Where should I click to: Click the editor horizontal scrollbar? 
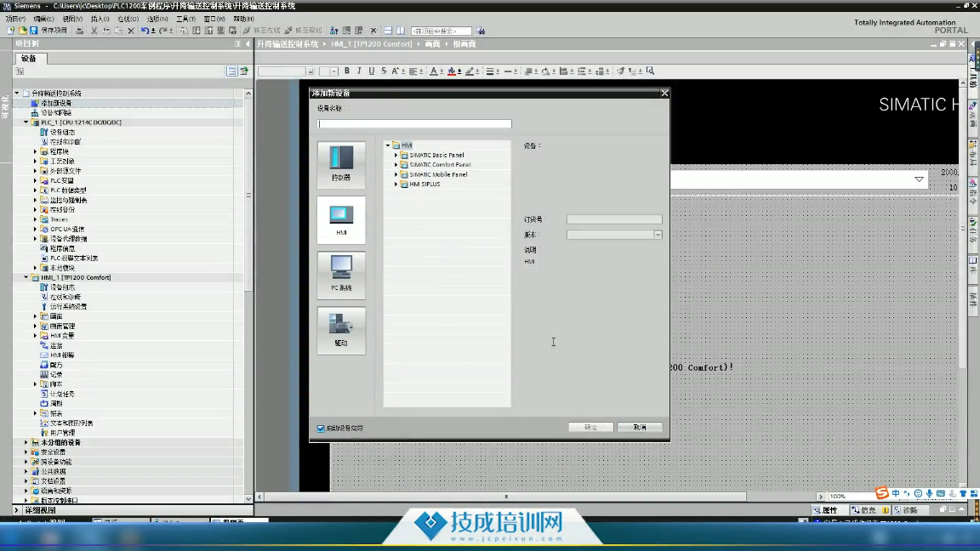point(506,497)
